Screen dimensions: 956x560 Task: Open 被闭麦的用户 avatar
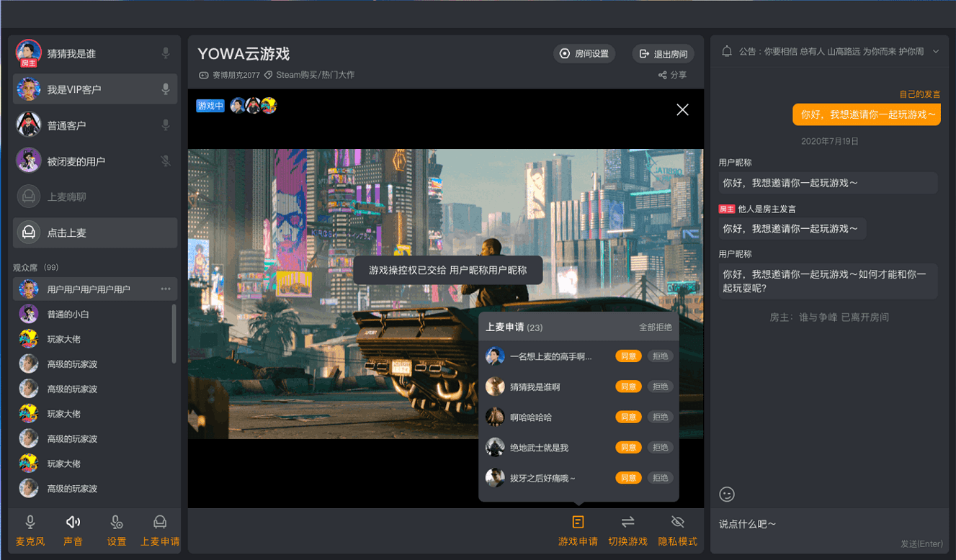point(28,161)
